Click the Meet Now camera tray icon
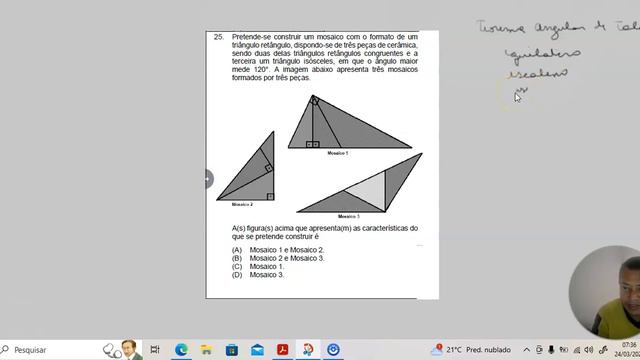The width and height of the screenshot is (640, 360). 539,350
